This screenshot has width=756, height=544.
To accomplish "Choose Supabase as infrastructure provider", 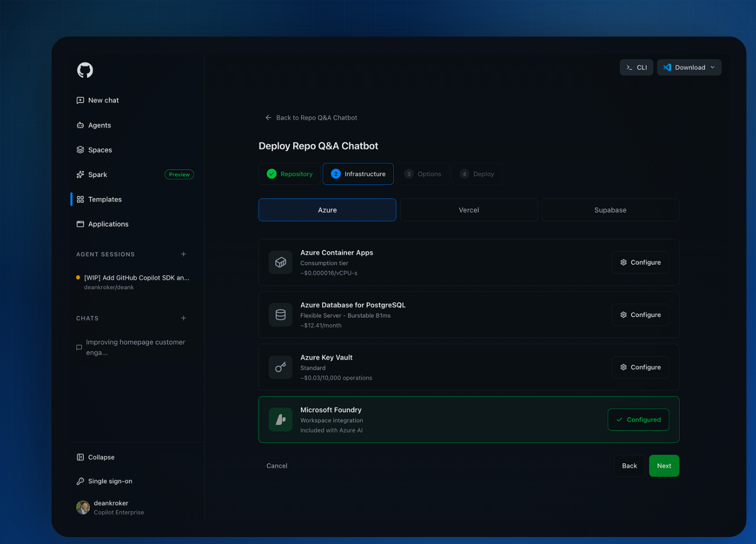I will [x=610, y=210].
